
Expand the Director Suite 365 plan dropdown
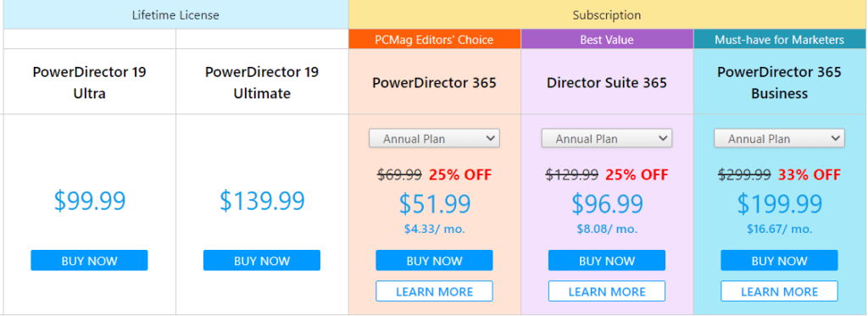pos(607,138)
